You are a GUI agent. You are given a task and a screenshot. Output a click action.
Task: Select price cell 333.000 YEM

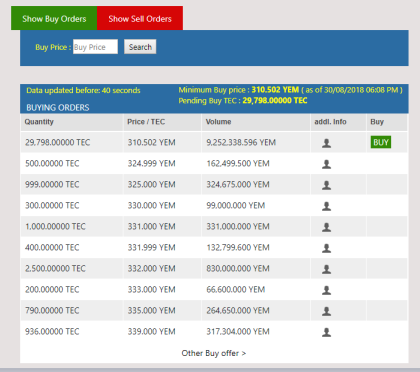pos(162,289)
